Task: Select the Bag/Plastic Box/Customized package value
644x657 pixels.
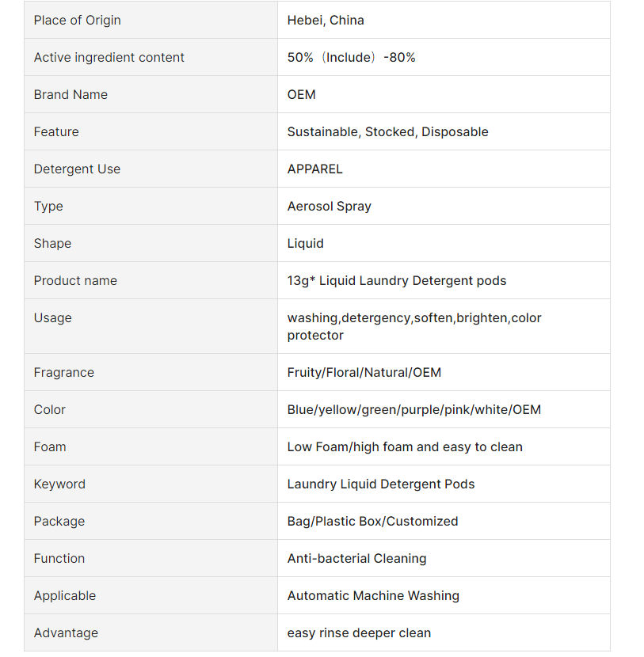Action: (372, 522)
